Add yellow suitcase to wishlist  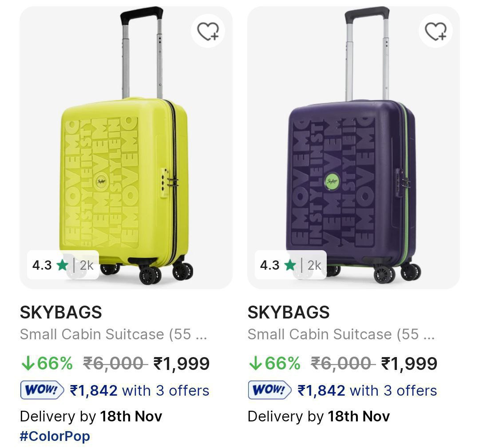208,31
